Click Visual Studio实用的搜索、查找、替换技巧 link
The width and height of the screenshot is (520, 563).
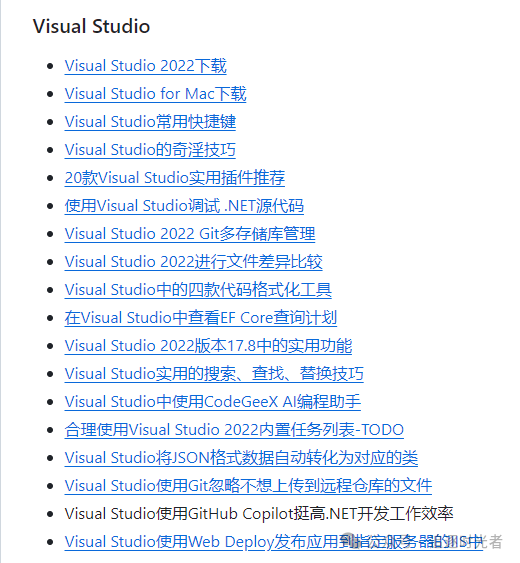point(214,374)
